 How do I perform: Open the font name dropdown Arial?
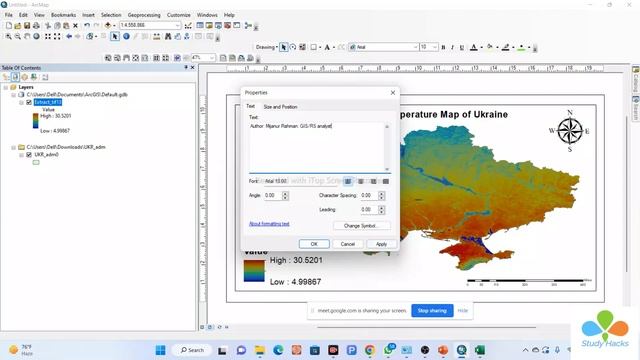pos(416,47)
